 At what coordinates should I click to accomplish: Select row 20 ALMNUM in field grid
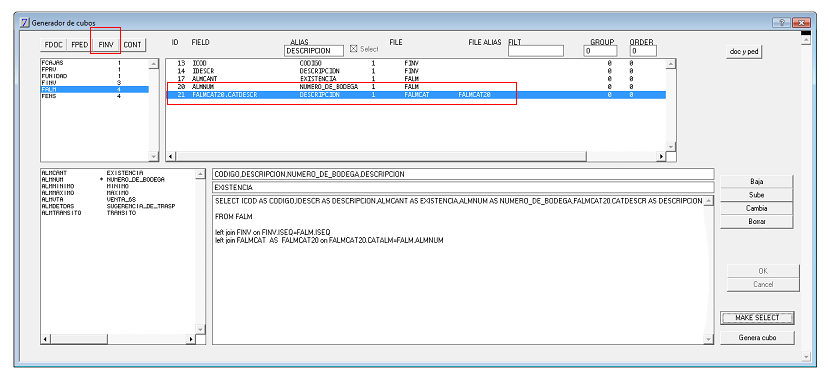(x=416, y=86)
